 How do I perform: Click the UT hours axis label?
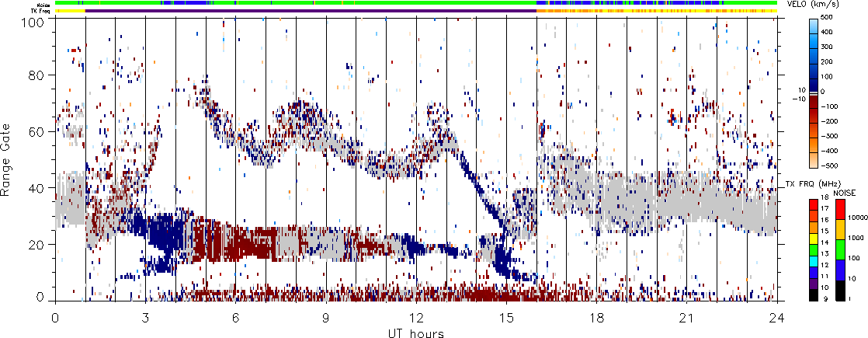point(415,332)
